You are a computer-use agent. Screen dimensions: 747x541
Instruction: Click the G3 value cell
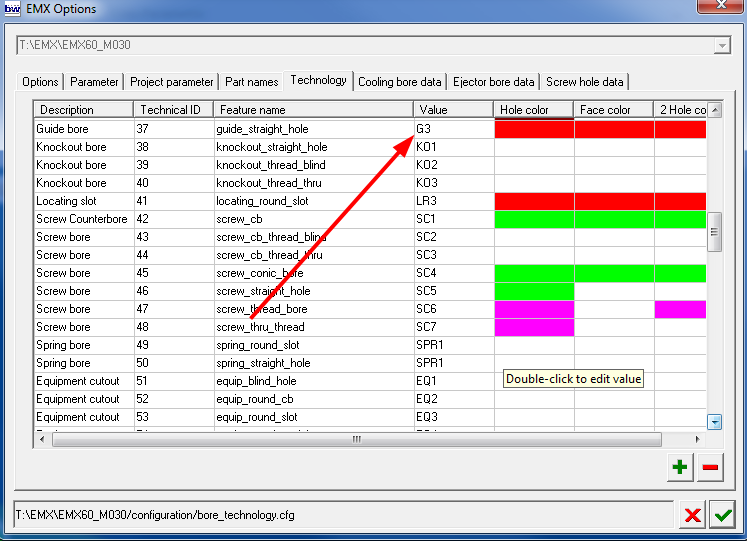point(454,129)
